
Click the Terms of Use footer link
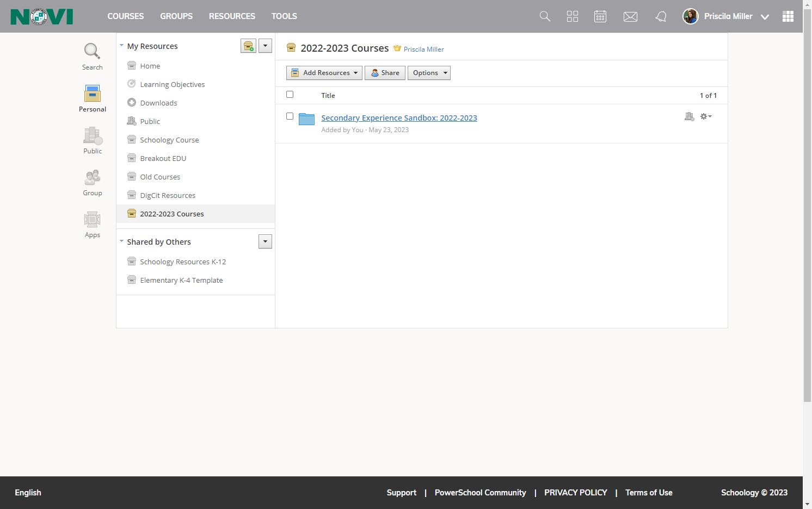tap(649, 493)
